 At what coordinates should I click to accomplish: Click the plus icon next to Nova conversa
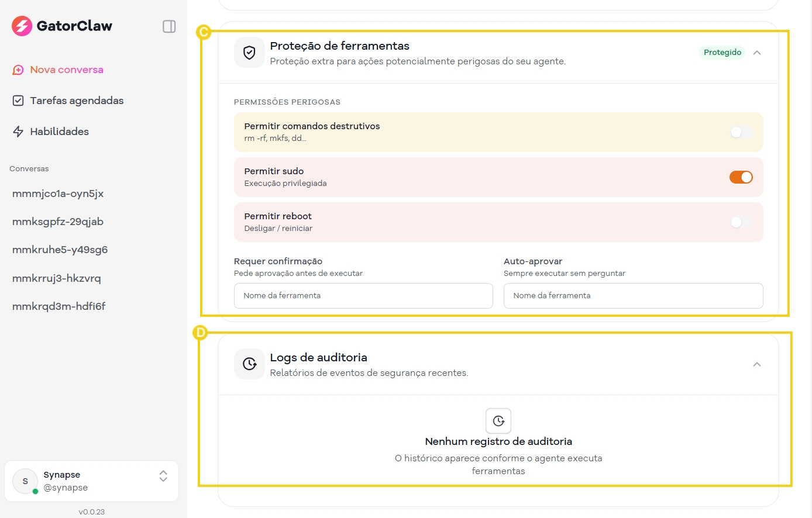point(18,70)
